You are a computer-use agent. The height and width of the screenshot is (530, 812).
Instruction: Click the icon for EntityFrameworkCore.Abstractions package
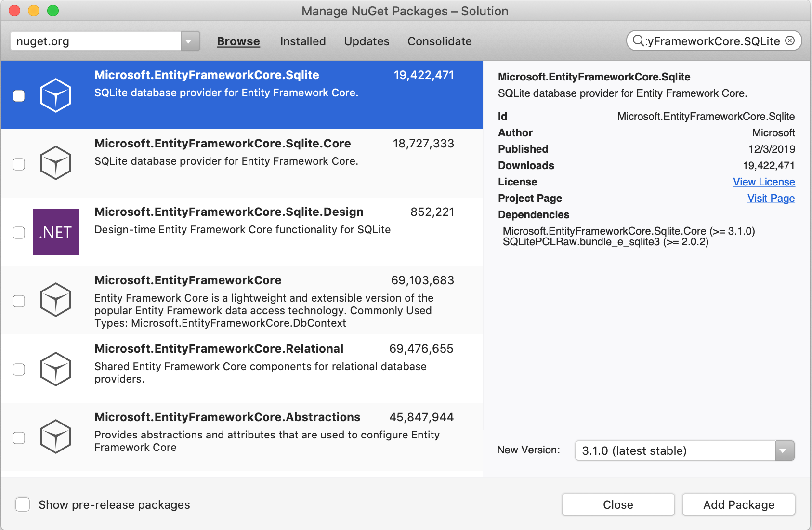click(56, 437)
